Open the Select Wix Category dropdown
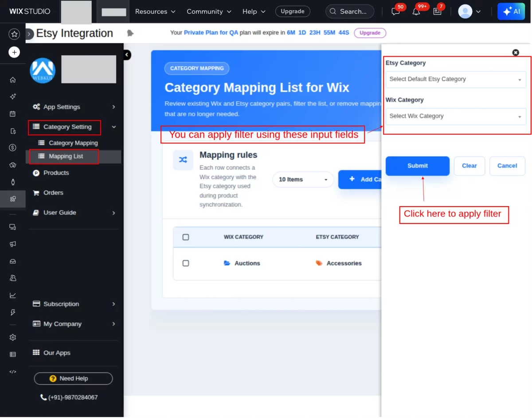 [456, 116]
